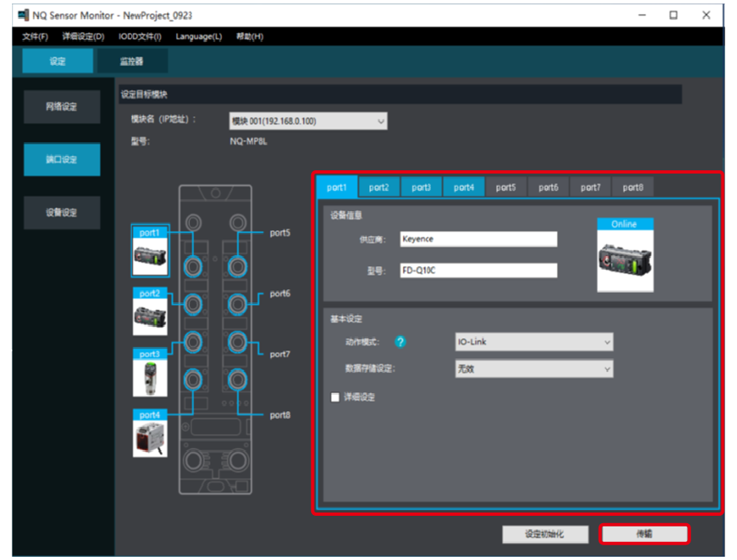Image resolution: width=737 pixels, height=560 pixels.
Task: Click the Online device thumbnail image
Action: 624,260
